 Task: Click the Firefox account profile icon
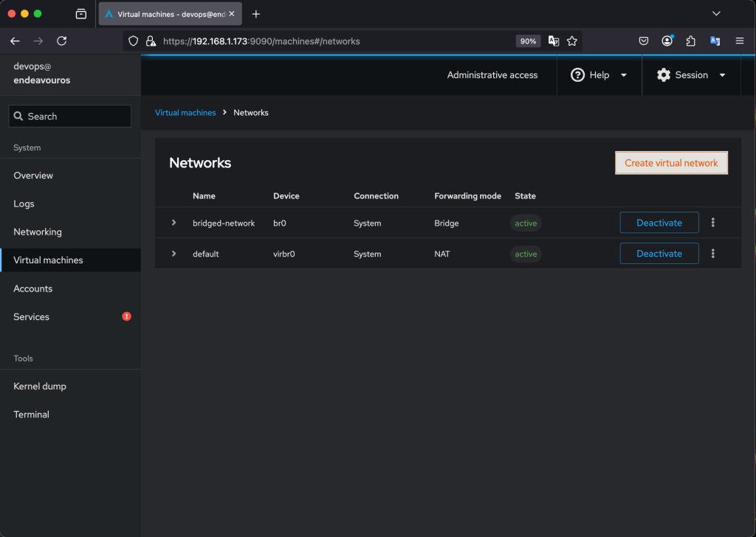coord(667,41)
